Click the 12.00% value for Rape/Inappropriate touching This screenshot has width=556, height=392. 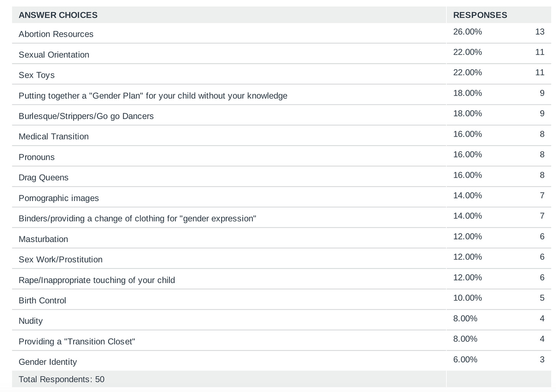(467, 277)
